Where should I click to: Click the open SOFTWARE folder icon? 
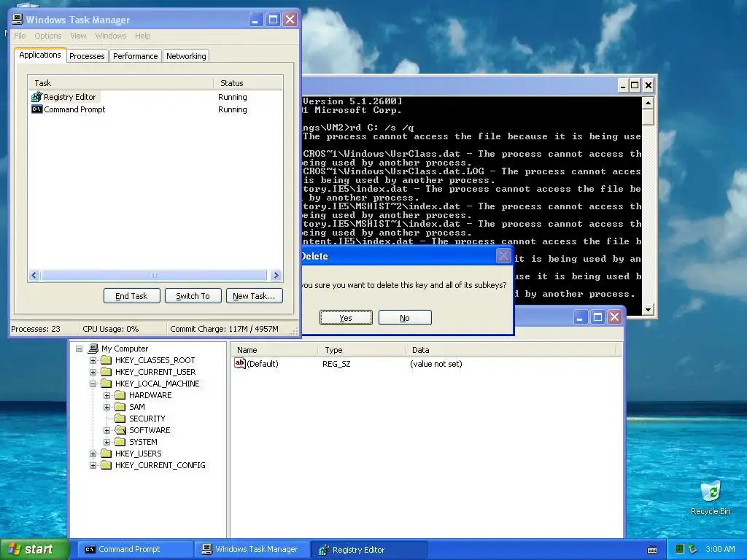[x=120, y=430]
